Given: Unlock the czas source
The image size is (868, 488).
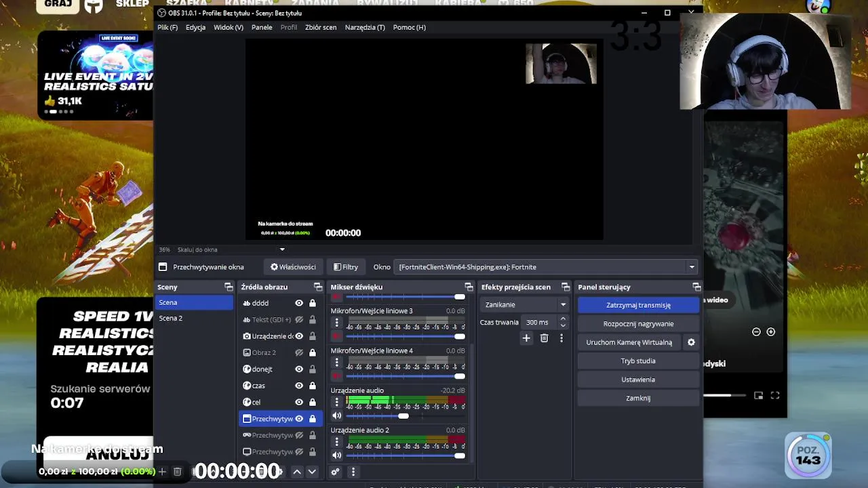Looking at the screenshot, I should [x=313, y=386].
